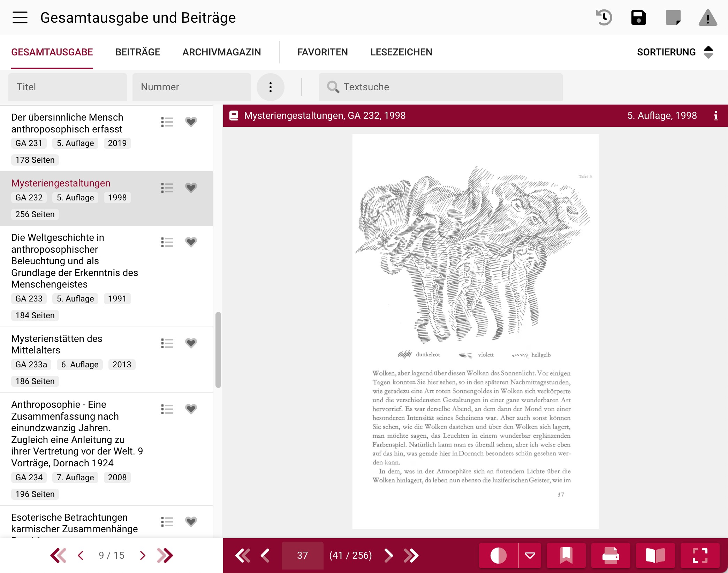Switch to double-page book view
Viewport: 728px width, 573px height.
coord(655,555)
